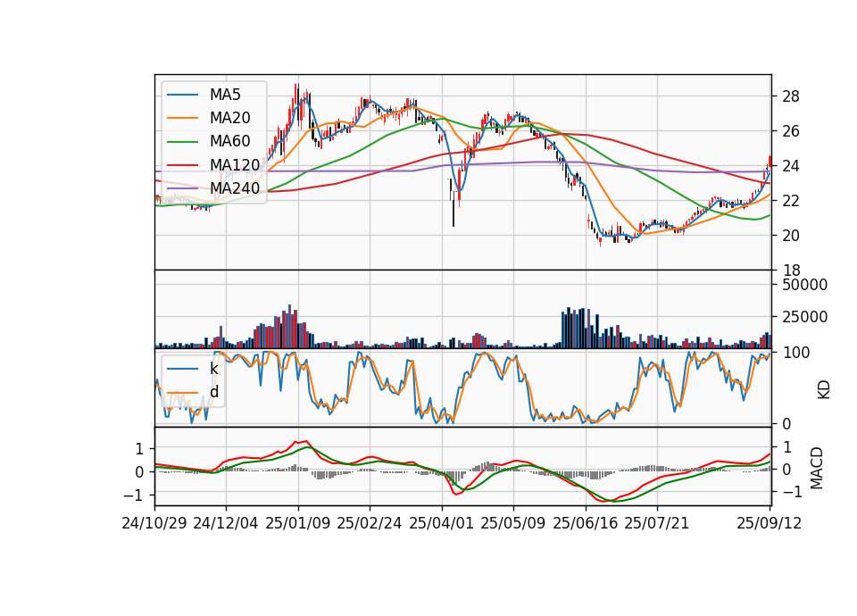The image size is (857, 616).
Task: Click the 25/09/12 date axis label
Action: (x=770, y=523)
